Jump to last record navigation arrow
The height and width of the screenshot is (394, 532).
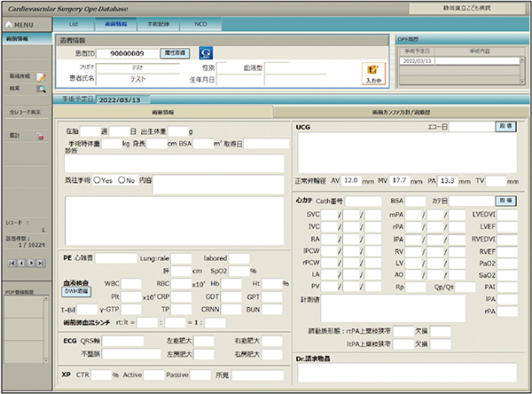41,264
